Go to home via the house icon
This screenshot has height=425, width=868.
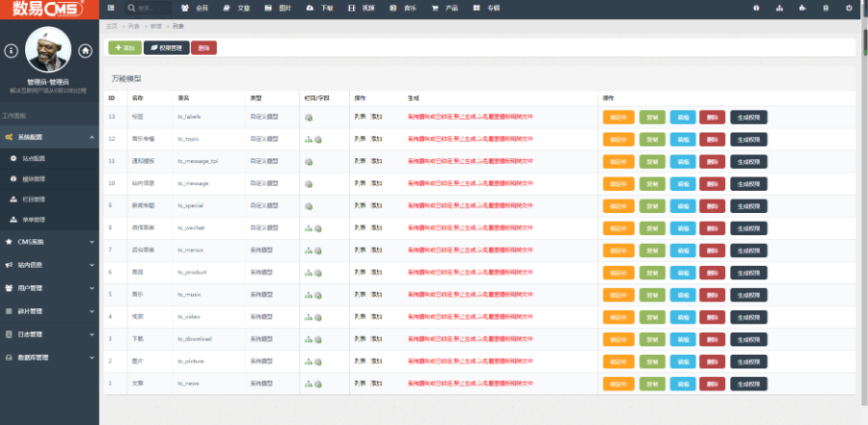coord(85,51)
